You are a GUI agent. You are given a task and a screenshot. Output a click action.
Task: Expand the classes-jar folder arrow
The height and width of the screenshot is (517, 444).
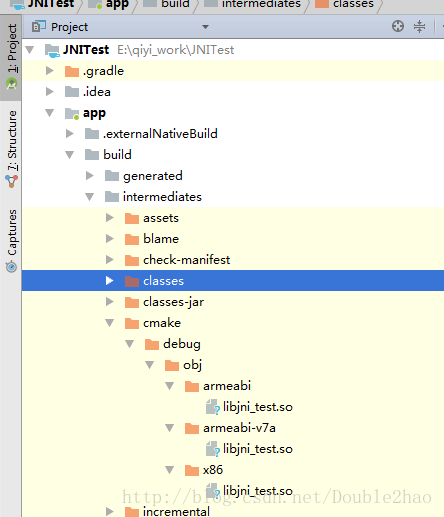click(x=110, y=302)
